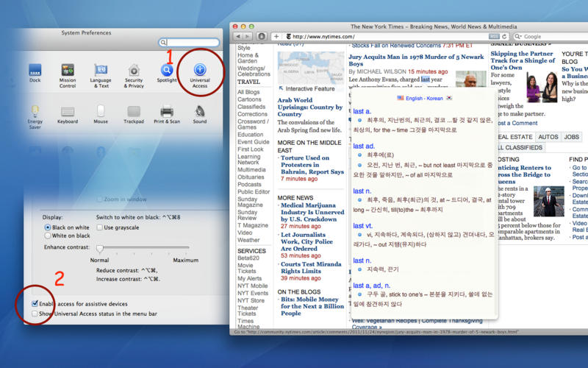The height and width of the screenshot is (368, 588).
Task: Open the Crossword / Games sidebar link
Action: pos(253,124)
